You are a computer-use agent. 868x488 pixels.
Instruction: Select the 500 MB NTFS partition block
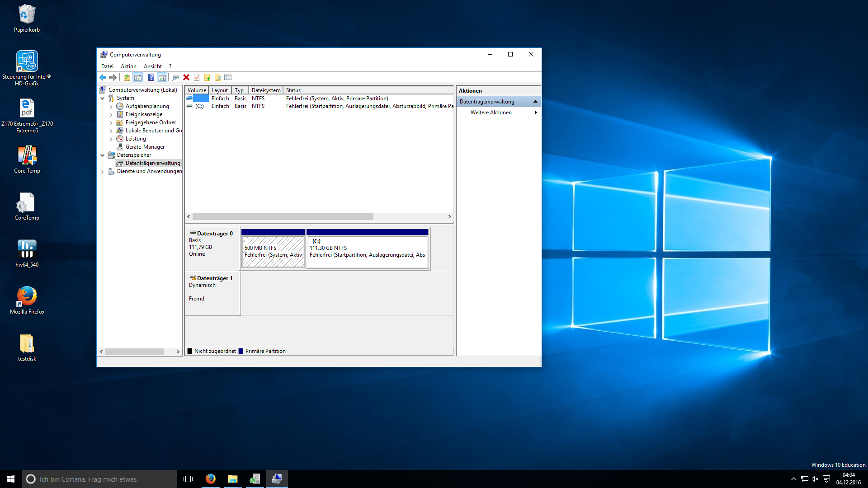(273, 251)
